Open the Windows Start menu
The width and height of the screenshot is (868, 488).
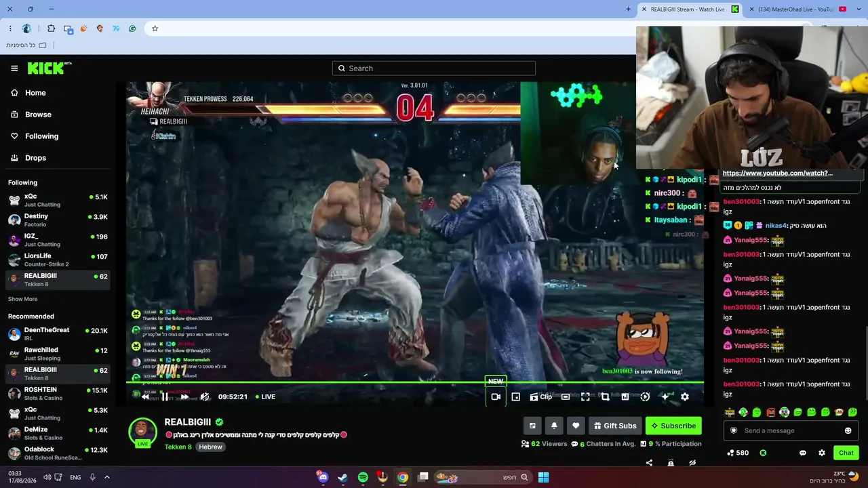[543, 477]
